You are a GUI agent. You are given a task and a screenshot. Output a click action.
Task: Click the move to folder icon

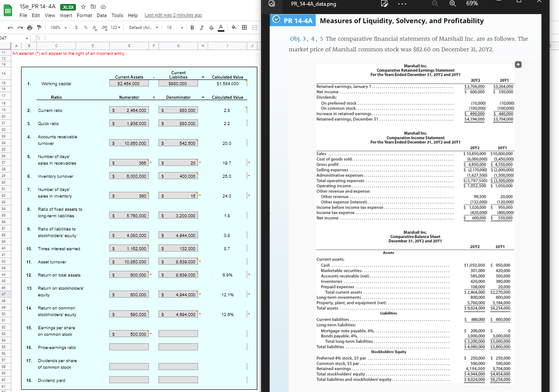pos(94,7)
